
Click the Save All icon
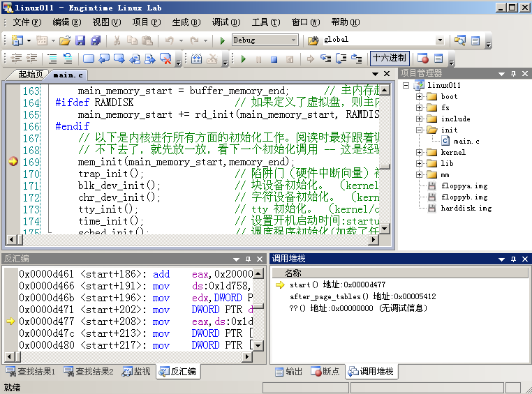[x=95, y=40]
